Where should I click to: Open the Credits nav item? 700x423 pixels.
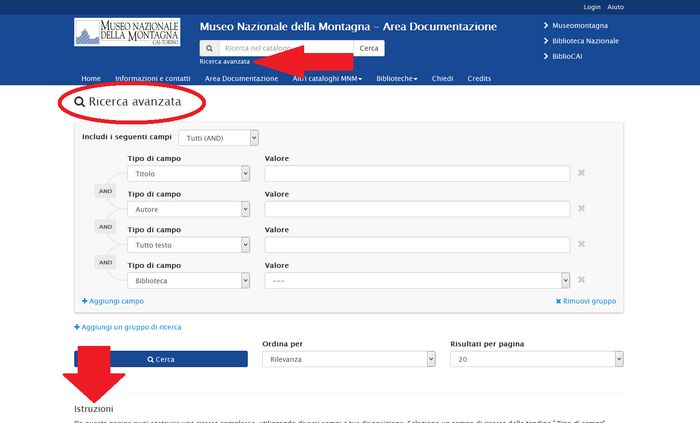(x=479, y=79)
